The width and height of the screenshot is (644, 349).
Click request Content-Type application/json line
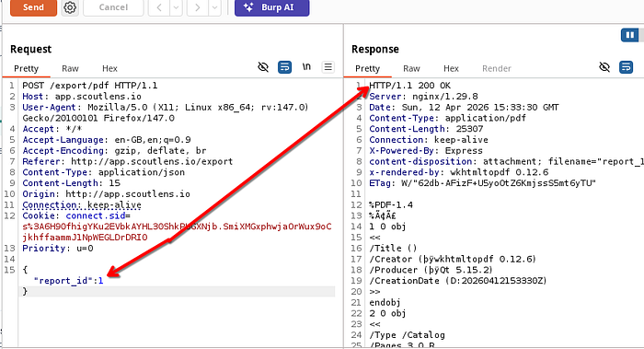[x=103, y=172]
